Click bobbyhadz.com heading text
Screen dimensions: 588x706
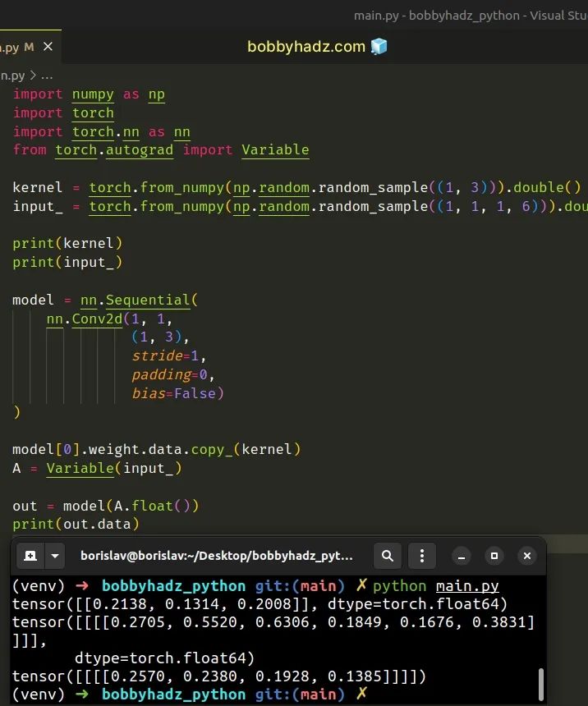pos(306,46)
